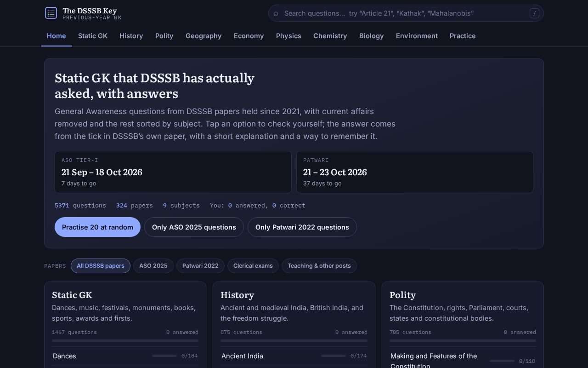Click the History card progress bar
Image resolution: width=588 pixels, height=368 pixels.
pyautogui.click(x=294, y=341)
